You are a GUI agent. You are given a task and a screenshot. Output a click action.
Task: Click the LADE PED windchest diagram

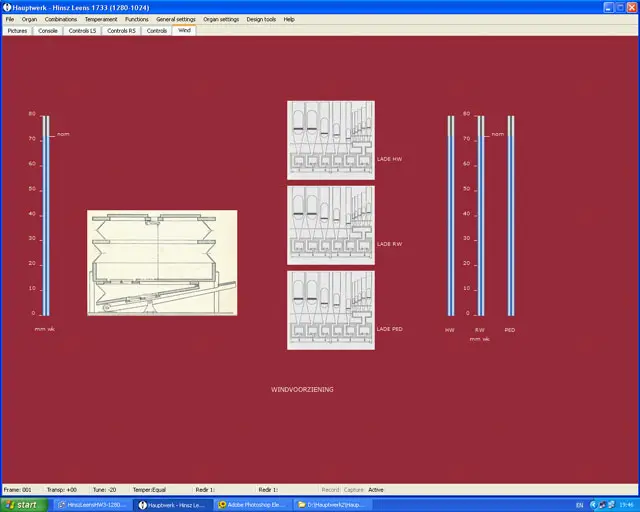coord(331,309)
